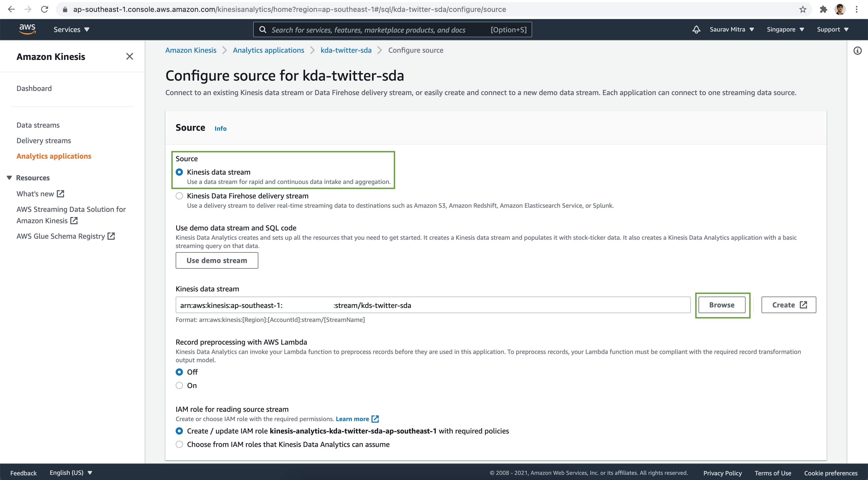868x480 pixels.
Task: Open the notifications bell icon
Action: 696,30
